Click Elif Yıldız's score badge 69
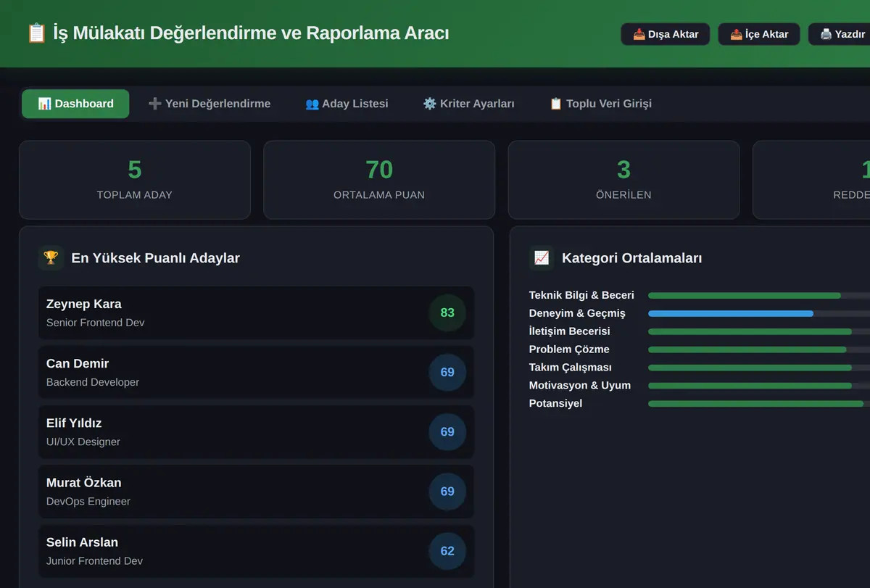Image resolution: width=870 pixels, height=588 pixels. pyautogui.click(x=447, y=431)
